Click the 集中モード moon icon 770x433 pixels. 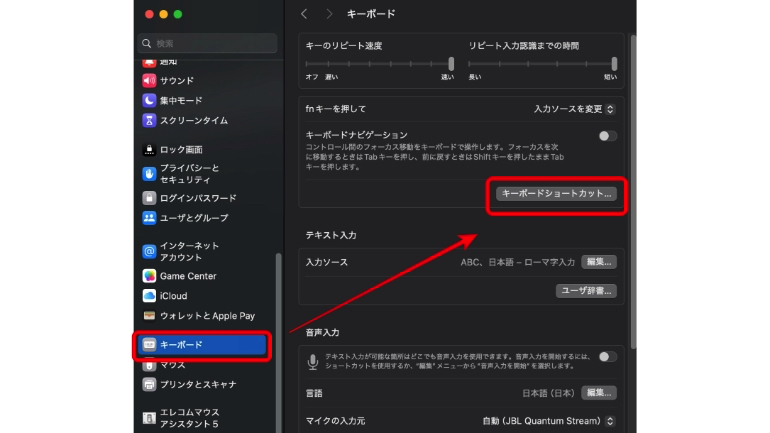click(149, 101)
